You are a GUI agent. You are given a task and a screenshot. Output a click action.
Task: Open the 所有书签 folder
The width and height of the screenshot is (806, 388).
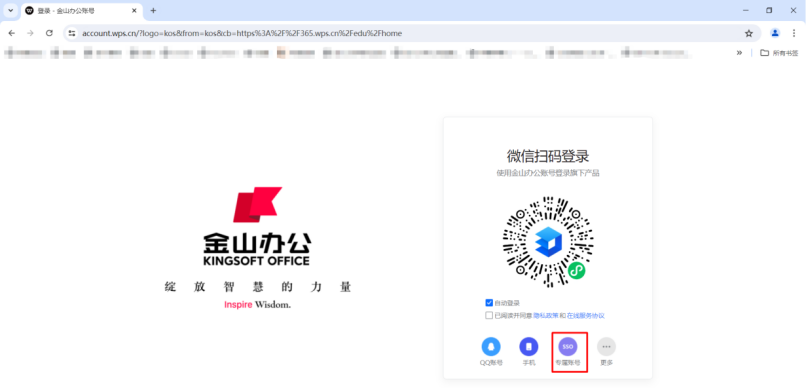tap(779, 52)
